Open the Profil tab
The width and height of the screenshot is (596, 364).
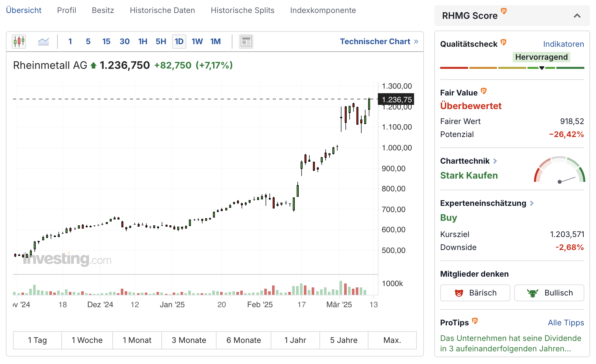pos(67,10)
